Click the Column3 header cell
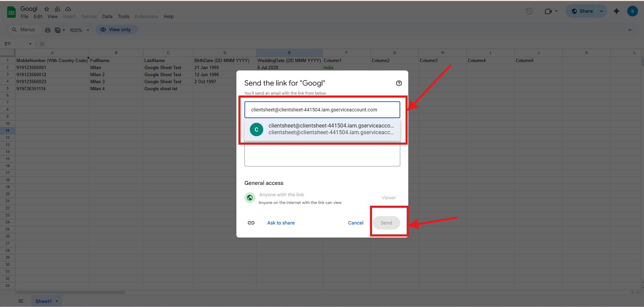Screen dimensions: 644x307 [443, 60]
